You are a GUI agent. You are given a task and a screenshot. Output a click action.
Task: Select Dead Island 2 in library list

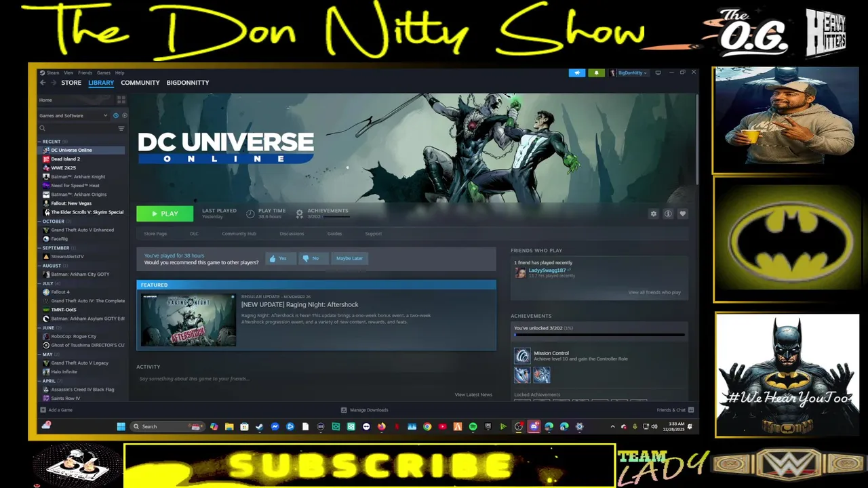pyautogui.click(x=81, y=159)
